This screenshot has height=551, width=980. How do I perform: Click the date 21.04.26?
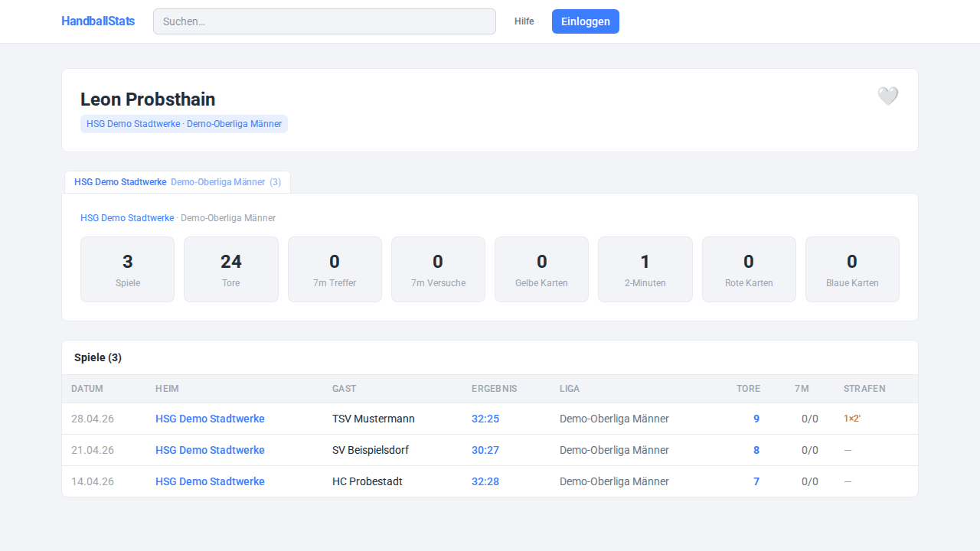(x=93, y=450)
